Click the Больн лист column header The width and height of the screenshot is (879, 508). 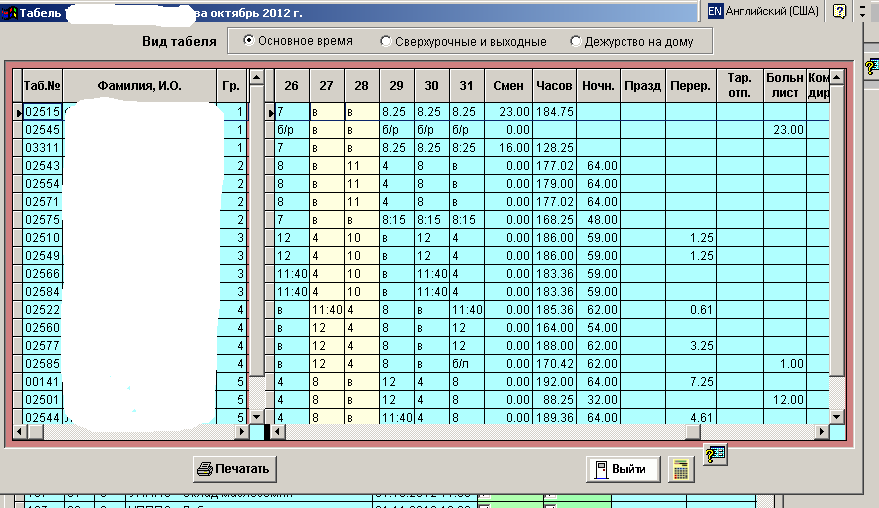pos(784,85)
